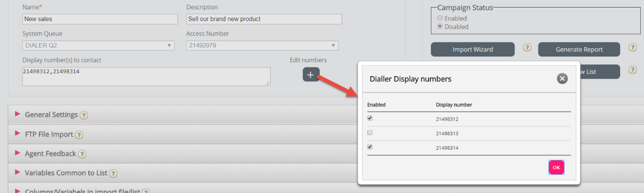Click help icon beside Generate Report button
This screenshot has height=193, width=644.
point(632,48)
